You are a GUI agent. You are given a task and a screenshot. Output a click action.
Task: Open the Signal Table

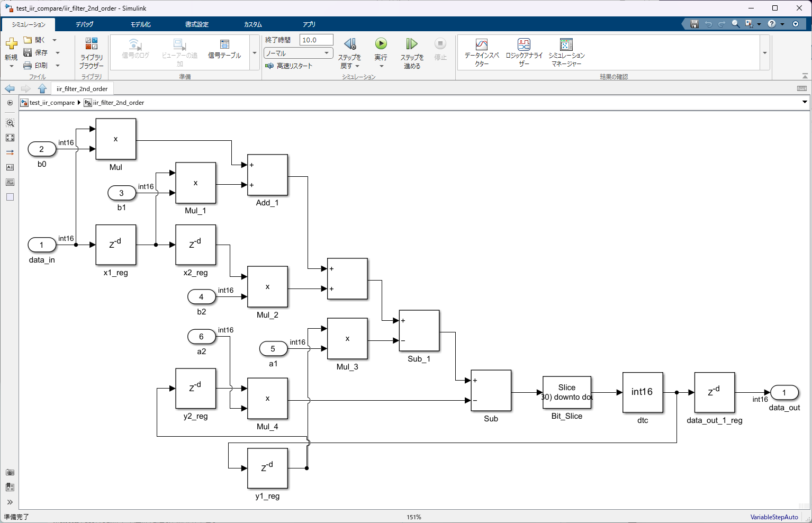click(224, 48)
